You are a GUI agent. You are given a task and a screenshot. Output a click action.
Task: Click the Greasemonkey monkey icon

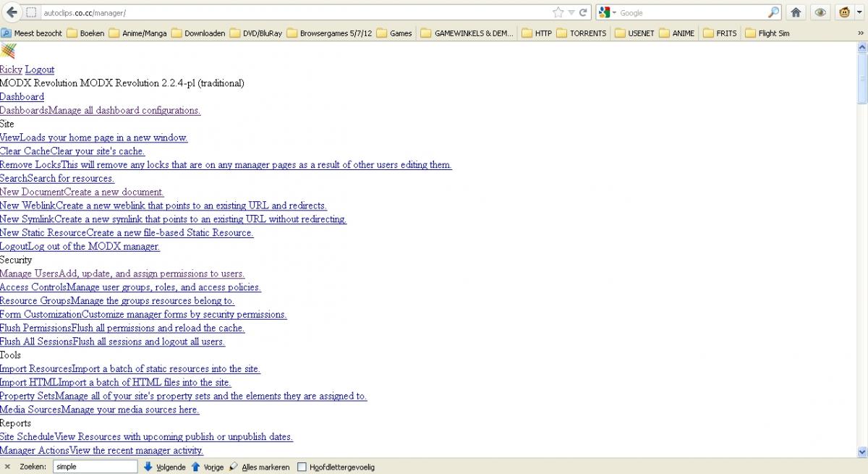[x=844, y=12]
